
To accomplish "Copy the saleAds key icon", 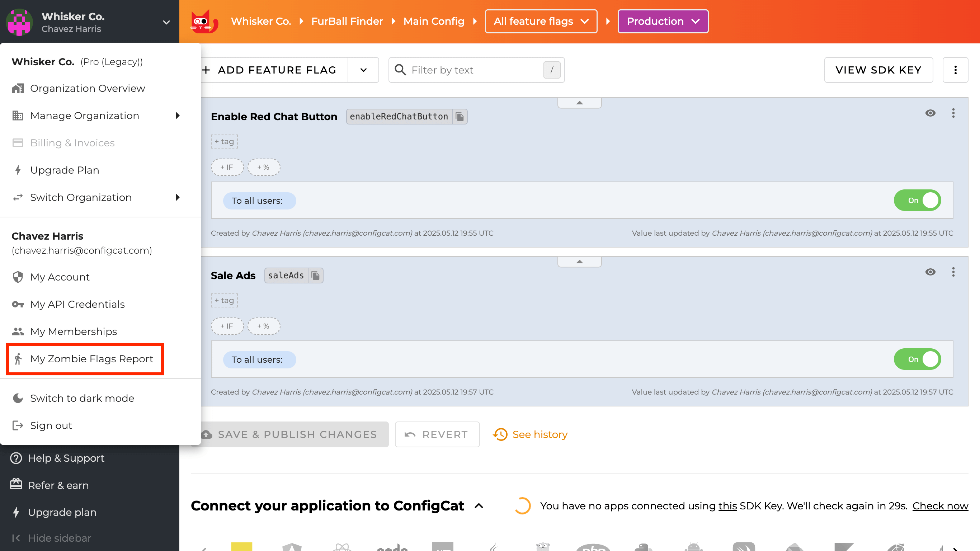I will (x=315, y=275).
